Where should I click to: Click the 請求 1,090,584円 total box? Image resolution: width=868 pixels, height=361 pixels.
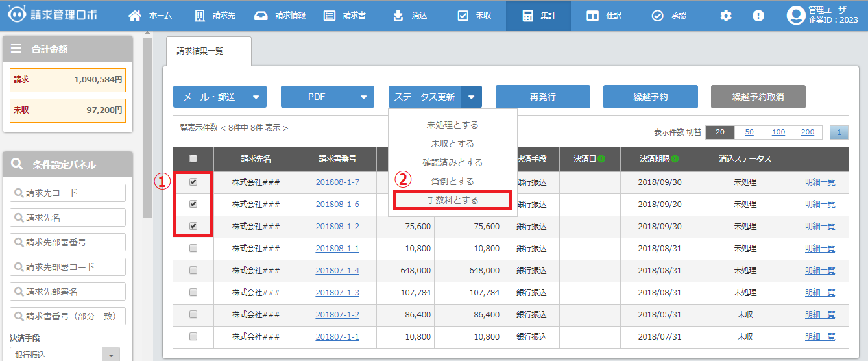click(68, 80)
